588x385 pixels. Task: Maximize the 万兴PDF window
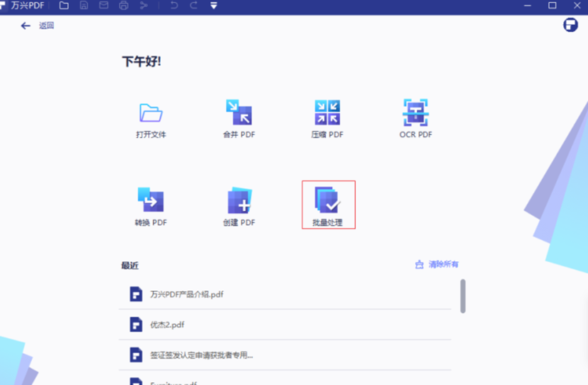point(552,6)
